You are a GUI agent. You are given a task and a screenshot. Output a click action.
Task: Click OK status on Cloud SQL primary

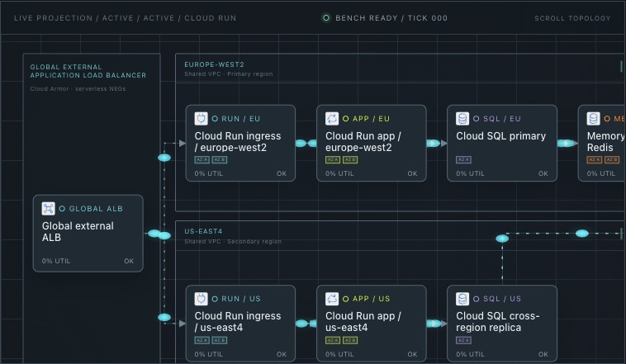click(543, 173)
